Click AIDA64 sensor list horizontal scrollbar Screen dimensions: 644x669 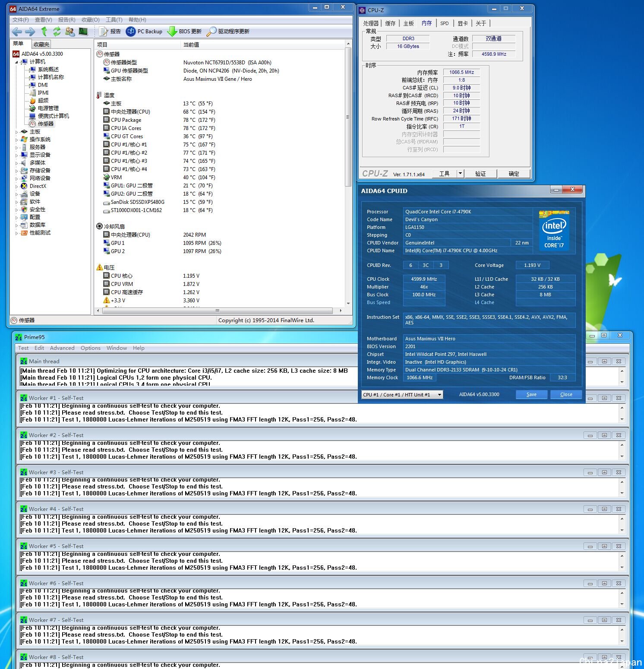click(217, 311)
